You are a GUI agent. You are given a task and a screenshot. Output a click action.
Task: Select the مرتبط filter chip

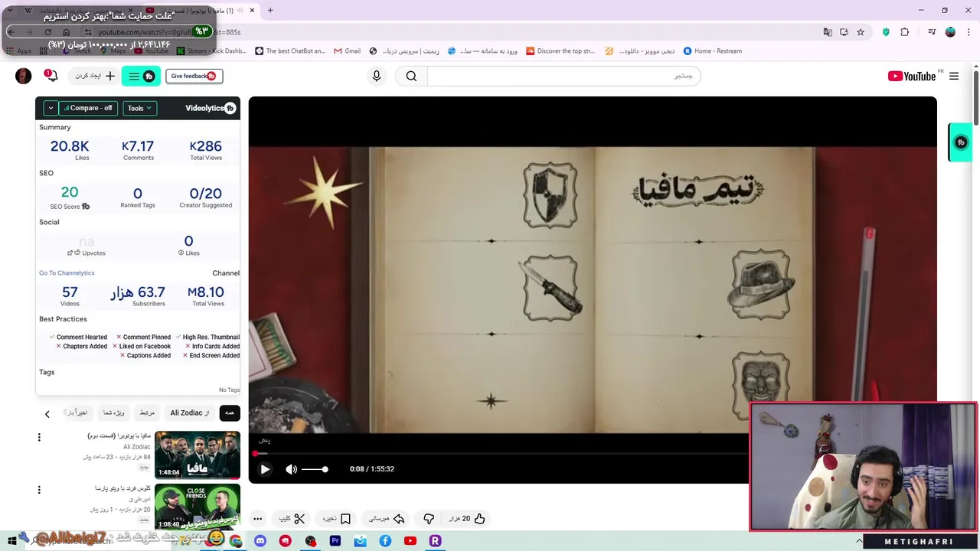pos(147,413)
